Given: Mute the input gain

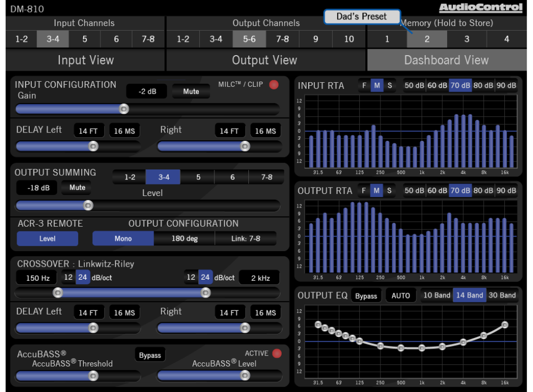Looking at the screenshot, I should click(191, 92).
